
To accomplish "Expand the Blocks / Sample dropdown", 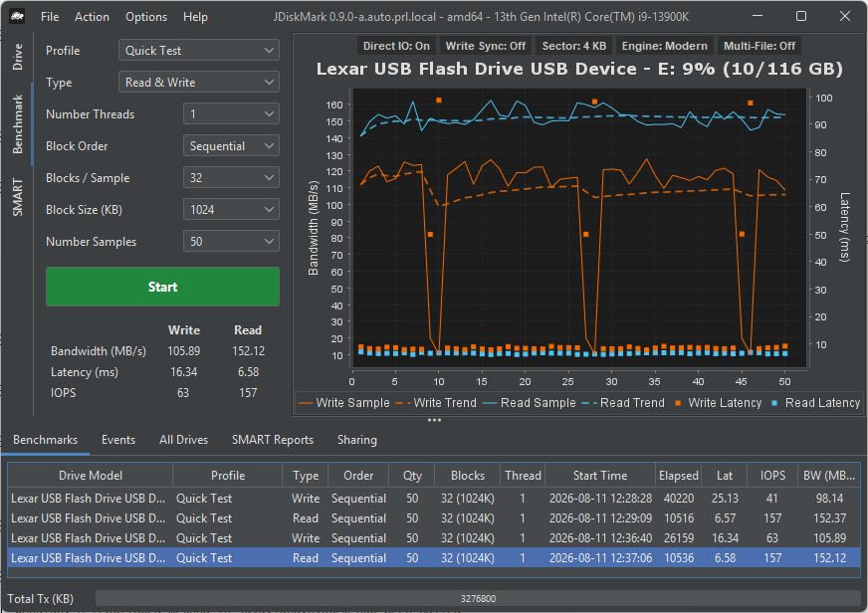I will click(231, 177).
